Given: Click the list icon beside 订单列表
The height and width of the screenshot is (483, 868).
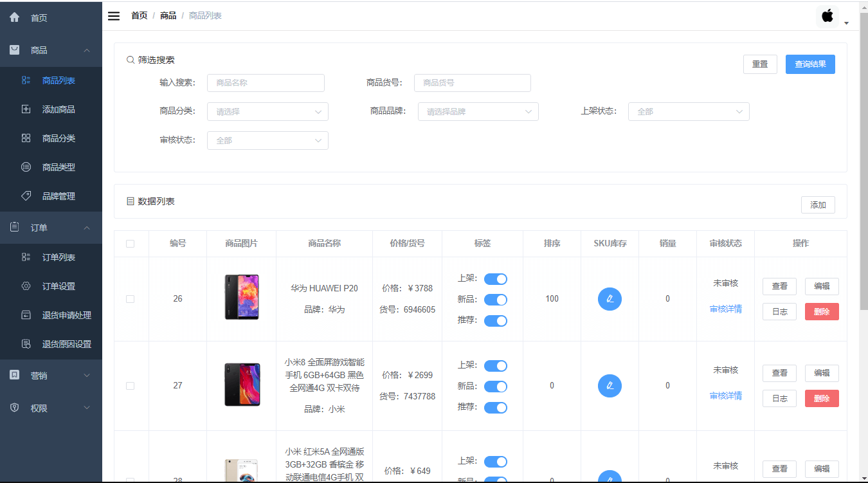Looking at the screenshot, I should [x=26, y=257].
